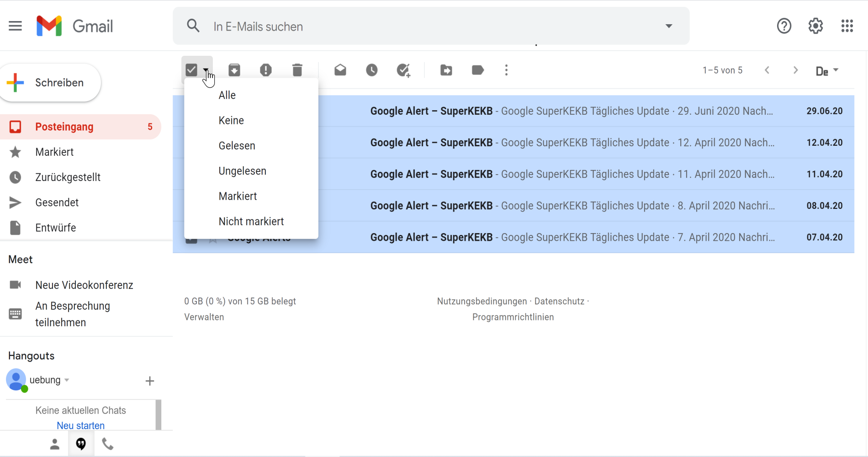This screenshot has width=868, height=457.
Task: Snooze selected emails with clock icon
Action: (372, 70)
